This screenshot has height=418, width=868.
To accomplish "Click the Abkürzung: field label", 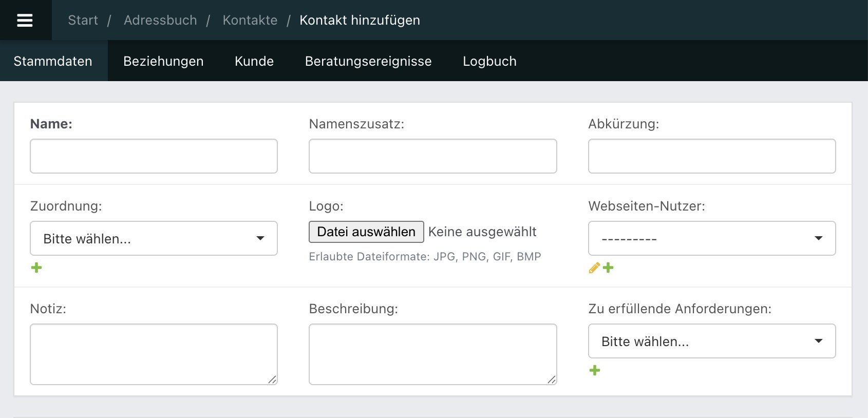I will pyautogui.click(x=624, y=124).
